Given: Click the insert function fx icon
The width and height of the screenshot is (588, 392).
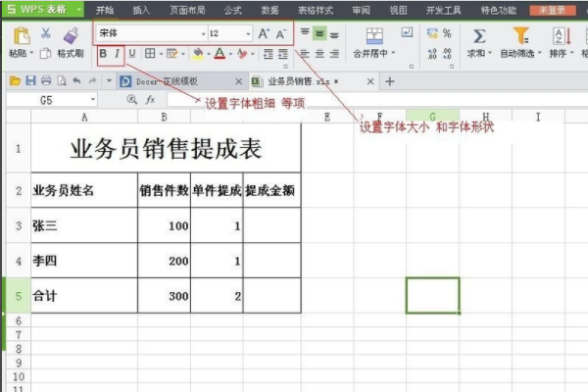Looking at the screenshot, I should [150, 99].
